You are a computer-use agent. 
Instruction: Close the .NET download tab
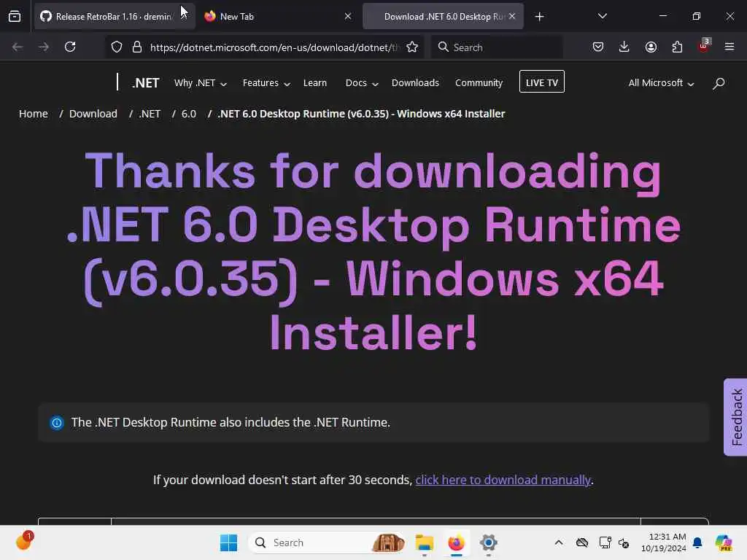[512, 17]
